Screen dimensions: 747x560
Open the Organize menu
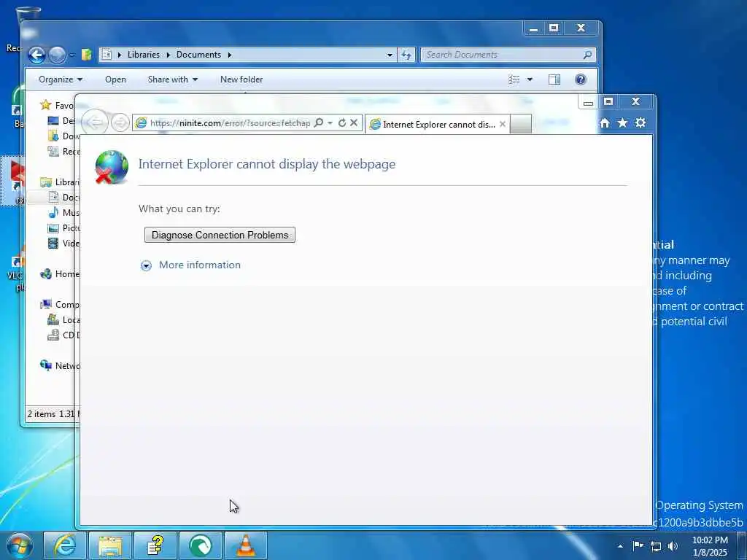click(x=61, y=79)
